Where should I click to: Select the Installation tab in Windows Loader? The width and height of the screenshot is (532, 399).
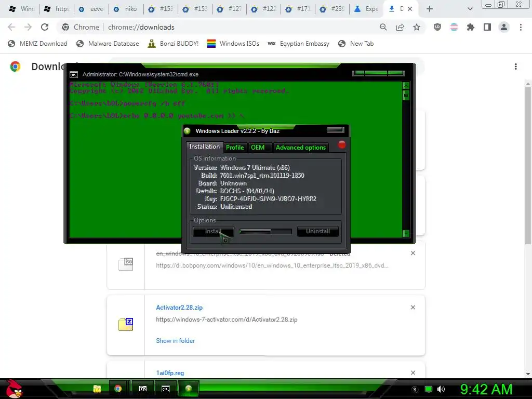pos(204,147)
